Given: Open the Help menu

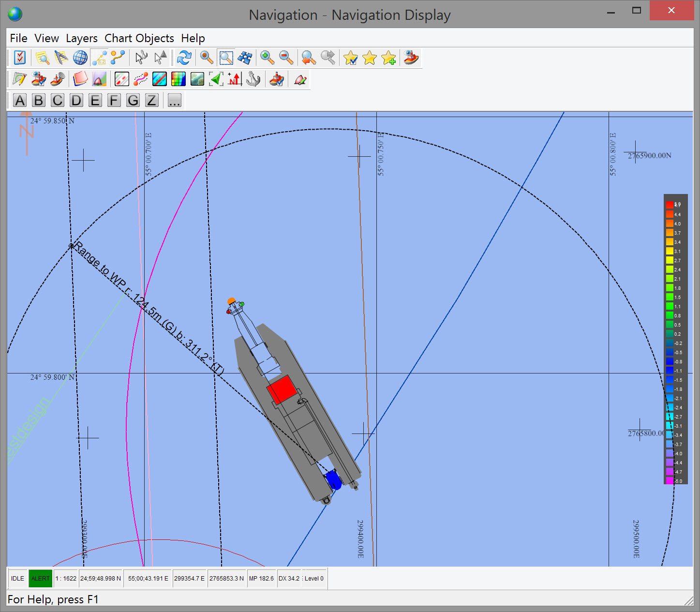Looking at the screenshot, I should 193,38.
